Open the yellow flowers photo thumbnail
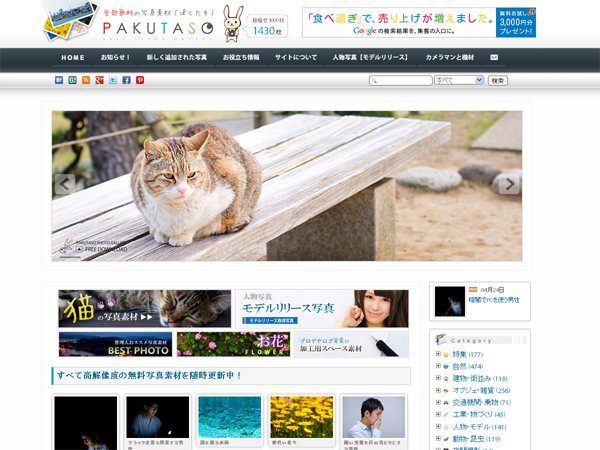 pyautogui.click(x=302, y=417)
